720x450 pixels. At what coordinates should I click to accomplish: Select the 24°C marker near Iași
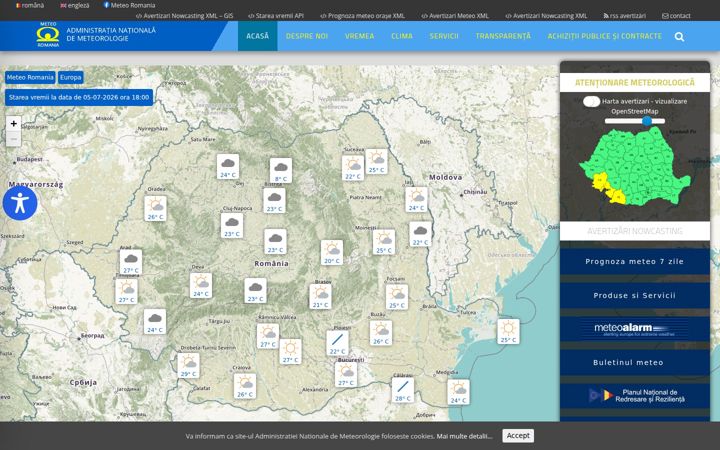coord(416,199)
